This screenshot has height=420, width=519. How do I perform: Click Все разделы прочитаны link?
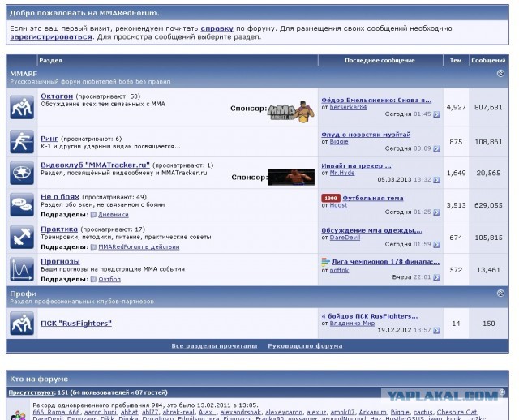(214, 345)
